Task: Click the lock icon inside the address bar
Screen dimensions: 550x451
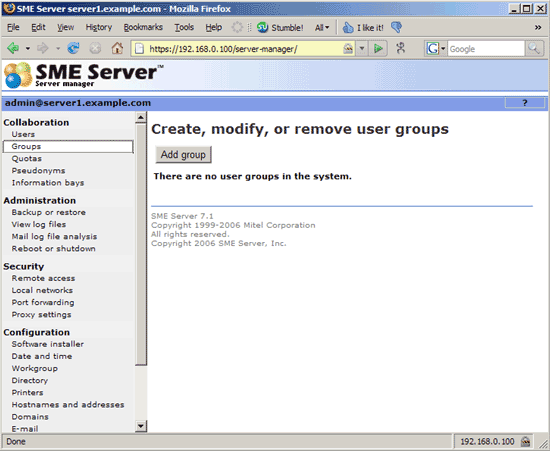Action: [348, 48]
